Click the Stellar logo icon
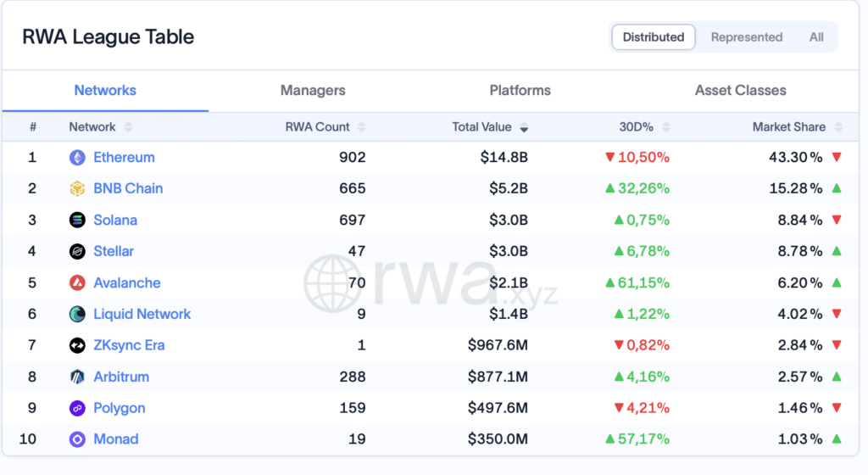The height and width of the screenshot is (475, 868). pyautogui.click(x=77, y=251)
